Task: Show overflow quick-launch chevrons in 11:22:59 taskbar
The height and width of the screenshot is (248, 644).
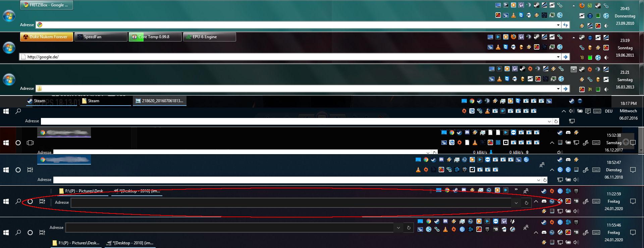Action: click(x=516, y=189)
